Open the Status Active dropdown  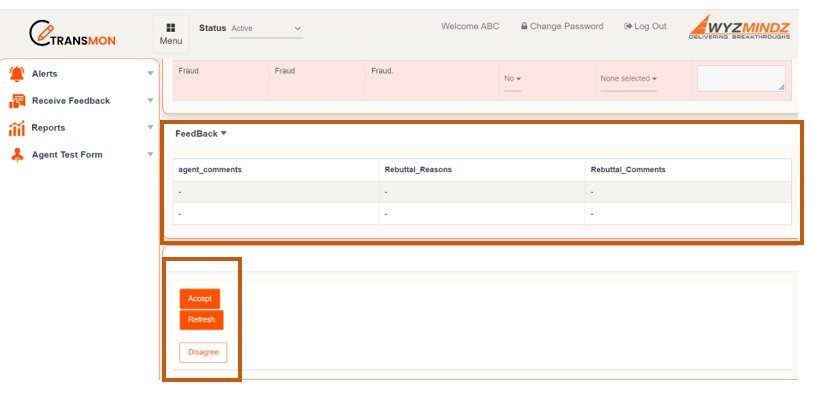(x=266, y=29)
